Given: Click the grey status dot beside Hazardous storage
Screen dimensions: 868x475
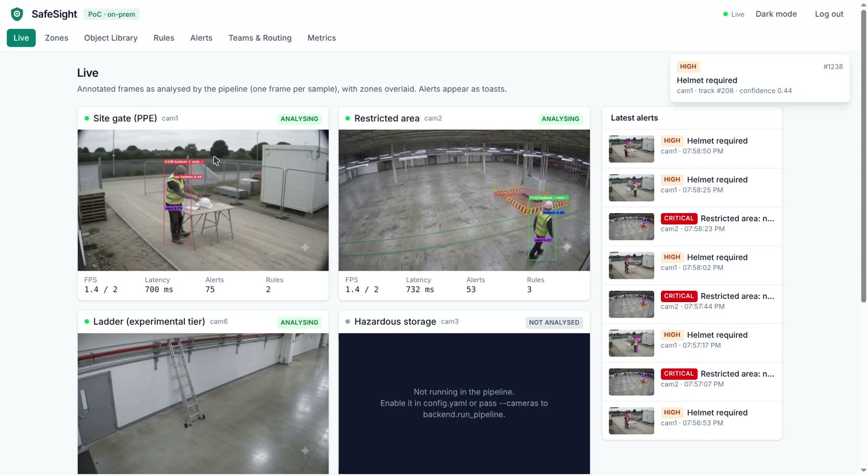Looking at the screenshot, I should tap(348, 322).
